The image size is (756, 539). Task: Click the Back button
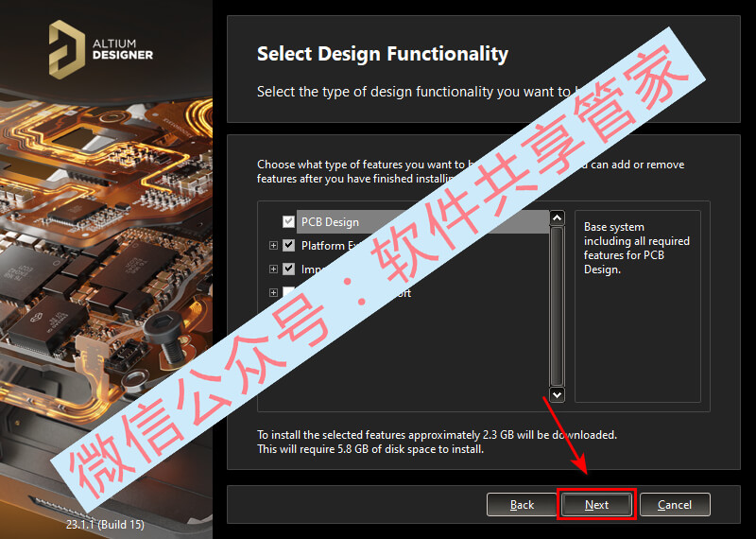522,505
